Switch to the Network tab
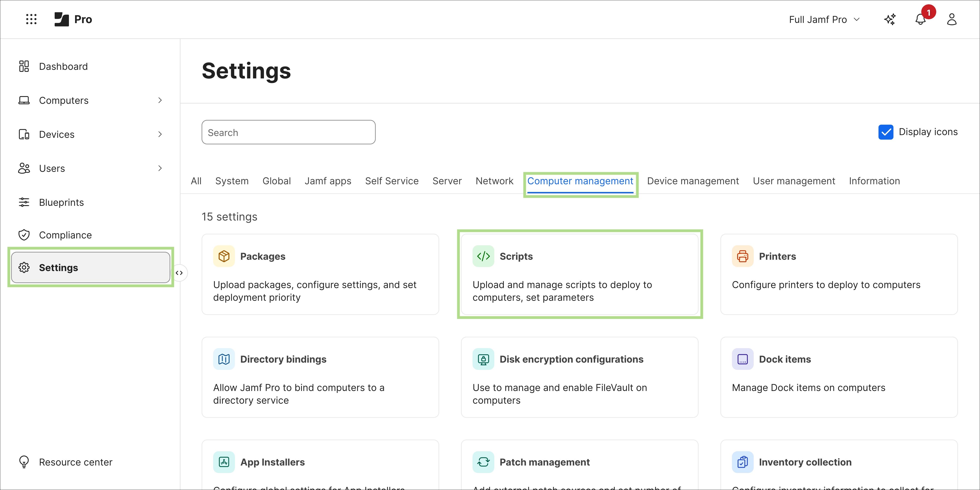The image size is (980, 490). [x=494, y=181]
